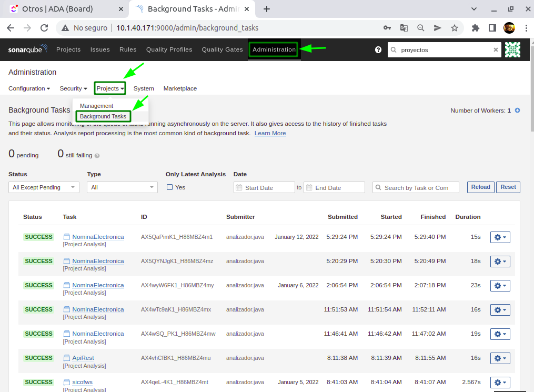Click the plus icon beside Number of Workers
The width and height of the screenshot is (534, 392).
point(517,110)
